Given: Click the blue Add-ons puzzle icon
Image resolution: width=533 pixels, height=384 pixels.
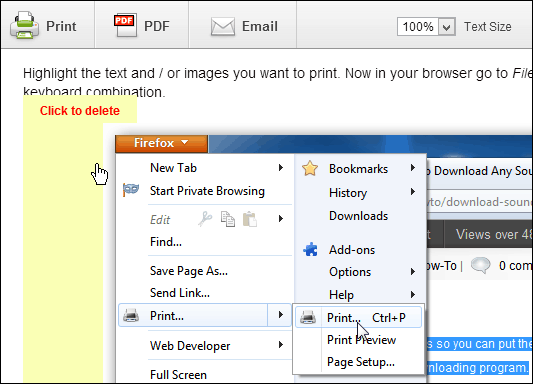Looking at the screenshot, I should coord(310,249).
